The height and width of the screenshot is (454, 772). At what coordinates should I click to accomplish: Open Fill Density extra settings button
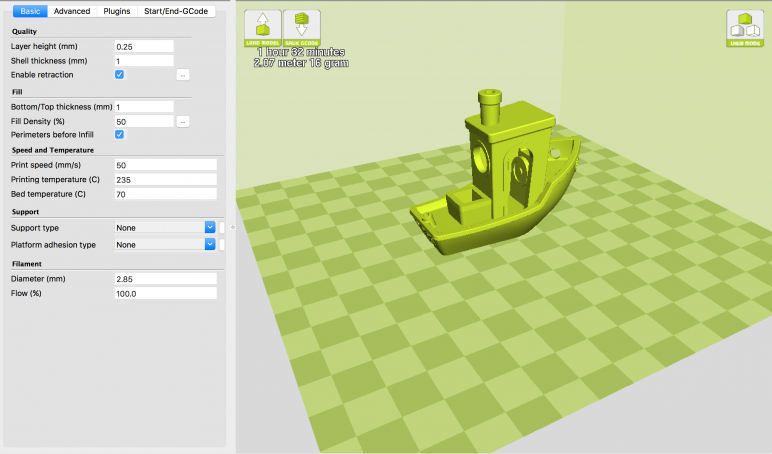tap(183, 122)
